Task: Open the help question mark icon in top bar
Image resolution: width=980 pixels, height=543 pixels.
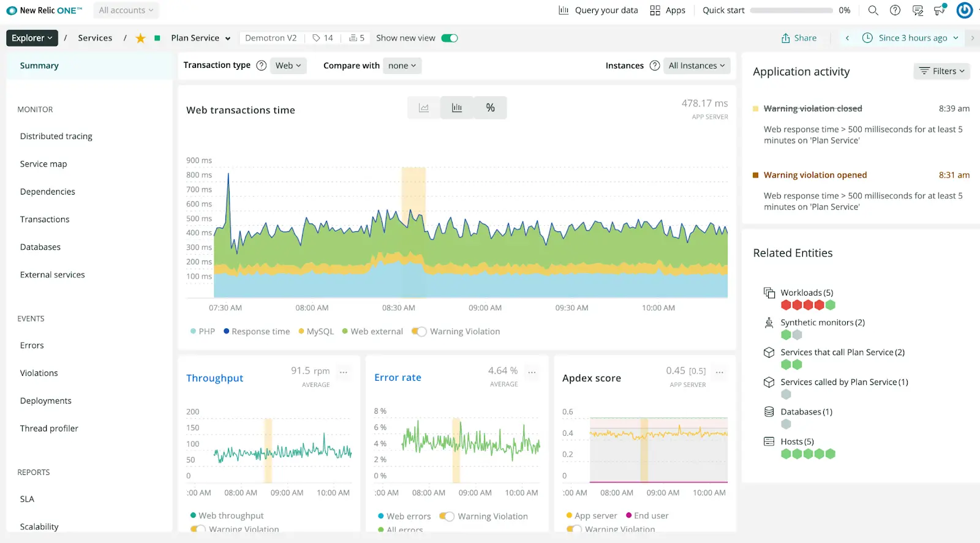Action: point(895,10)
